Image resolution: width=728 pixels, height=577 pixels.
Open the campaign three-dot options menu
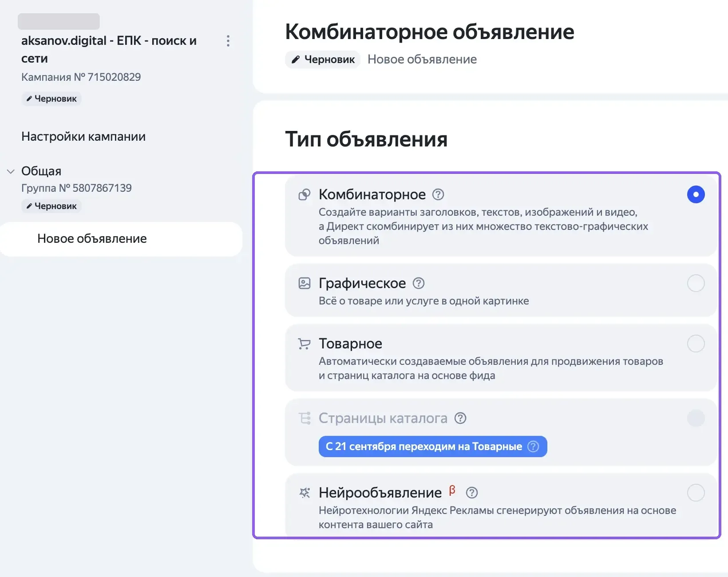point(228,41)
